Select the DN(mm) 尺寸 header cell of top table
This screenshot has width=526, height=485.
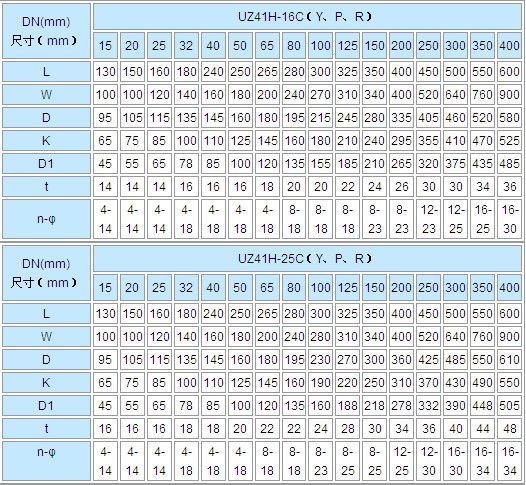[46, 31]
